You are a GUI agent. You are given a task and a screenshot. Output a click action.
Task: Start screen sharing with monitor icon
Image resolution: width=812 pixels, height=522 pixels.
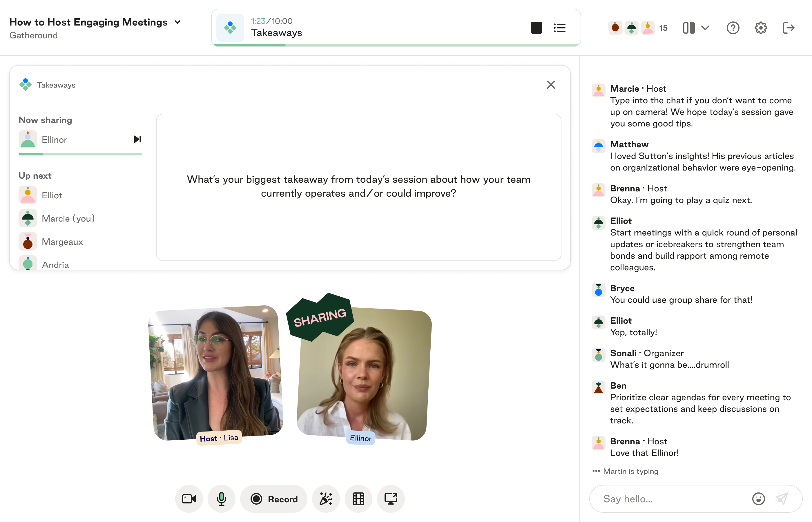[391, 499]
